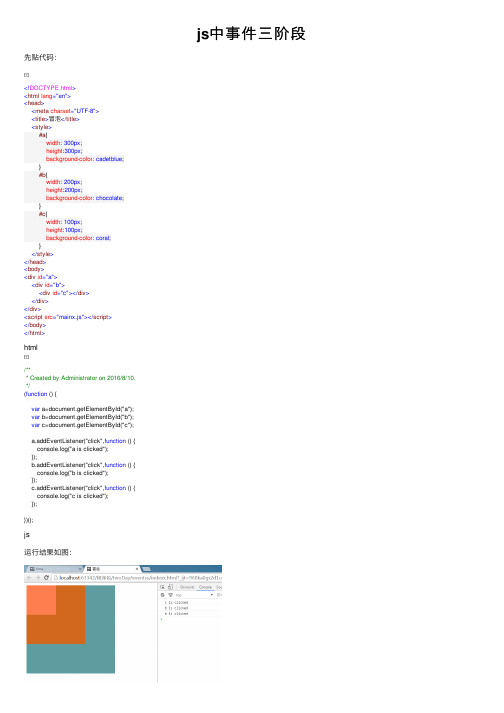Click the '<meta charset="UTF-8">' line

point(65,111)
